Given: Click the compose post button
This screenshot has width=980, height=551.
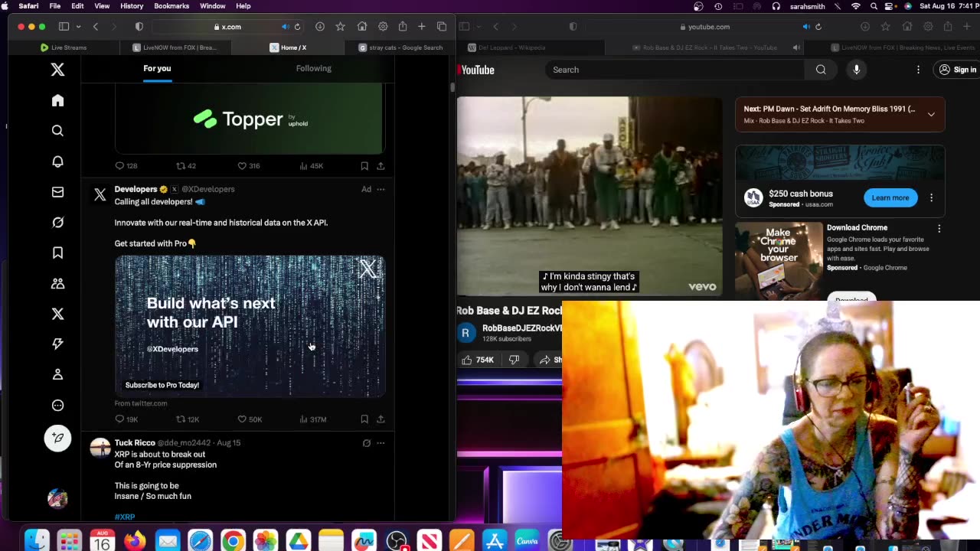Looking at the screenshot, I should 57,438.
